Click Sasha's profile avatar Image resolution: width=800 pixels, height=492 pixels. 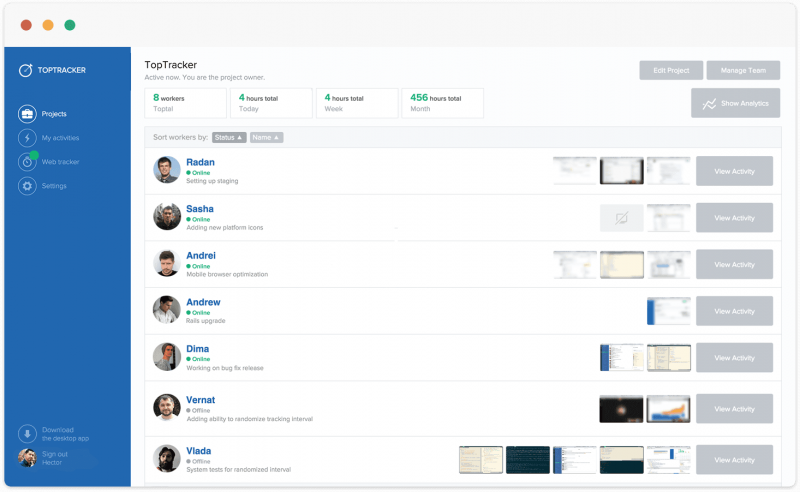click(x=167, y=216)
